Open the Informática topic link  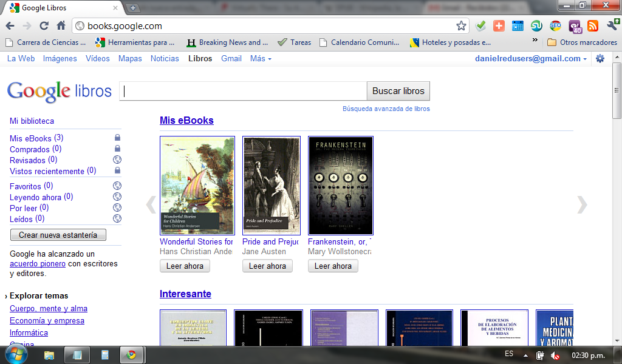[29, 333]
